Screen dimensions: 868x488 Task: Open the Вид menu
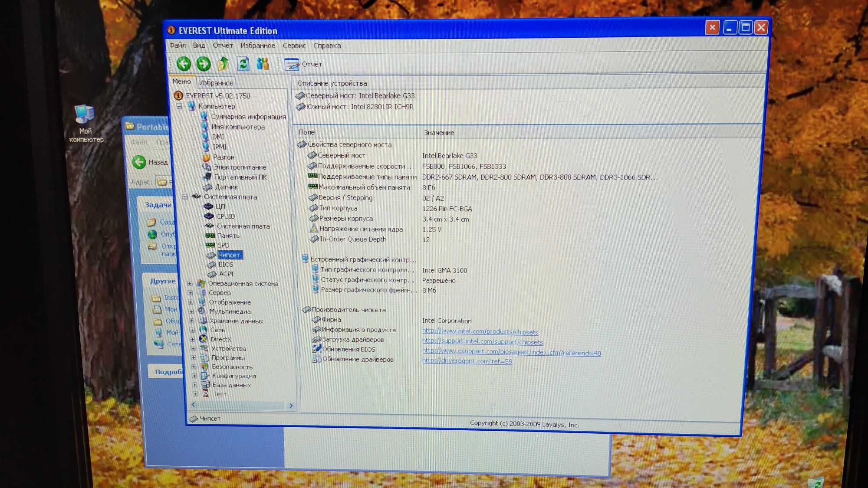[x=199, y=45]
